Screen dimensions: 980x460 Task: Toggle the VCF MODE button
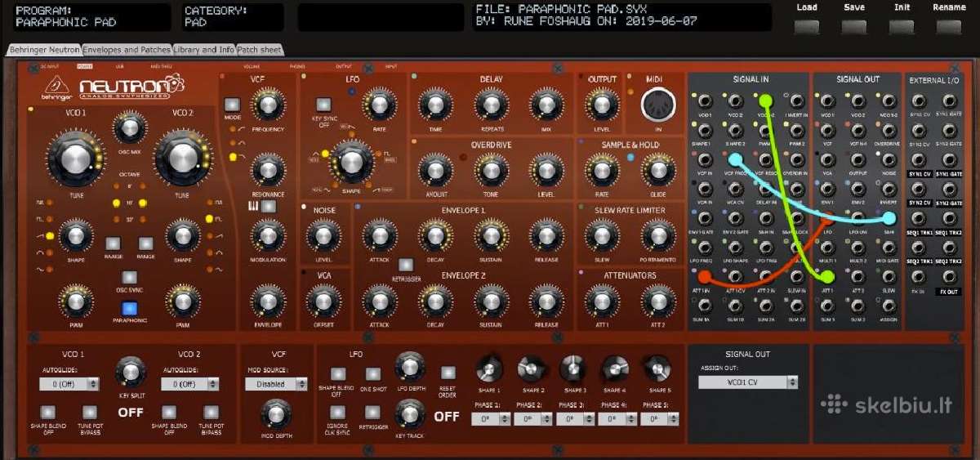[x=232, y=105]
